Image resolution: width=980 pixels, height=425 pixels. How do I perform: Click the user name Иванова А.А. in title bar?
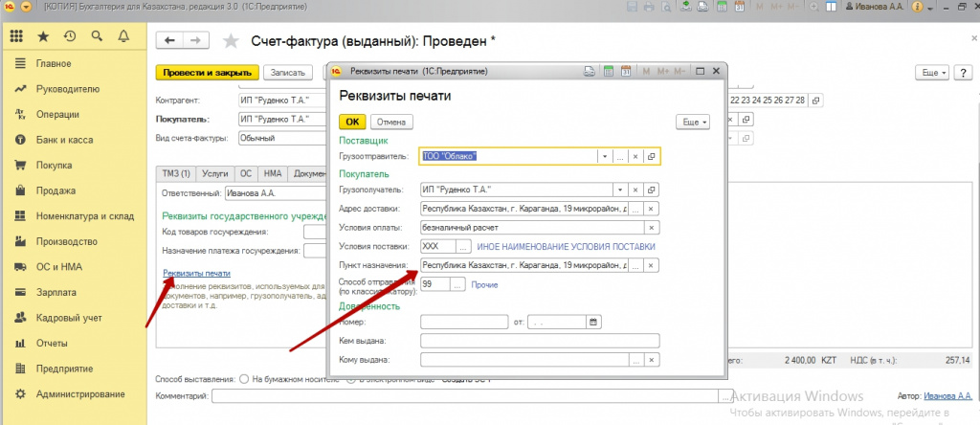coord(879,8)
